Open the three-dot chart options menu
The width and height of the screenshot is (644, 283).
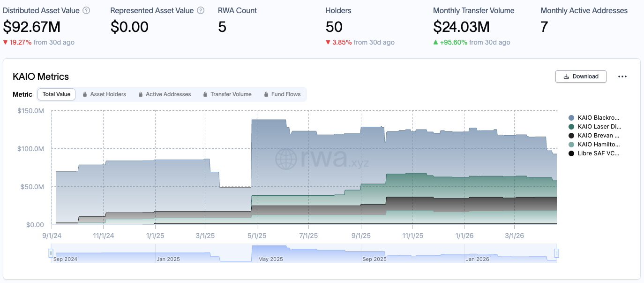coord(623,76)
